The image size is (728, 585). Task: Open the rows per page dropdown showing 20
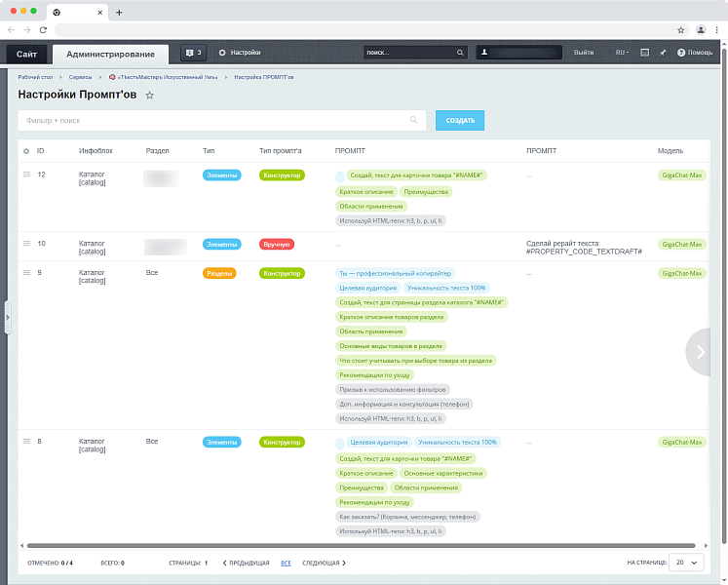point(687,563)
